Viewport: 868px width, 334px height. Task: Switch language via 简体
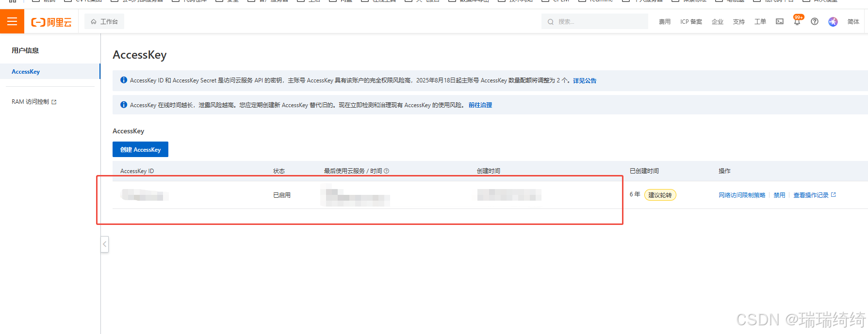(x=853, y=21)
